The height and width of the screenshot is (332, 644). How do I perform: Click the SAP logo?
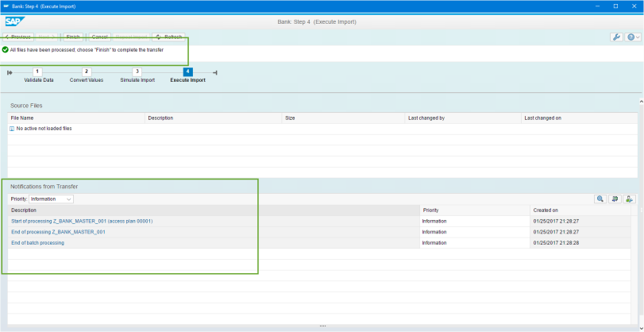15,21
